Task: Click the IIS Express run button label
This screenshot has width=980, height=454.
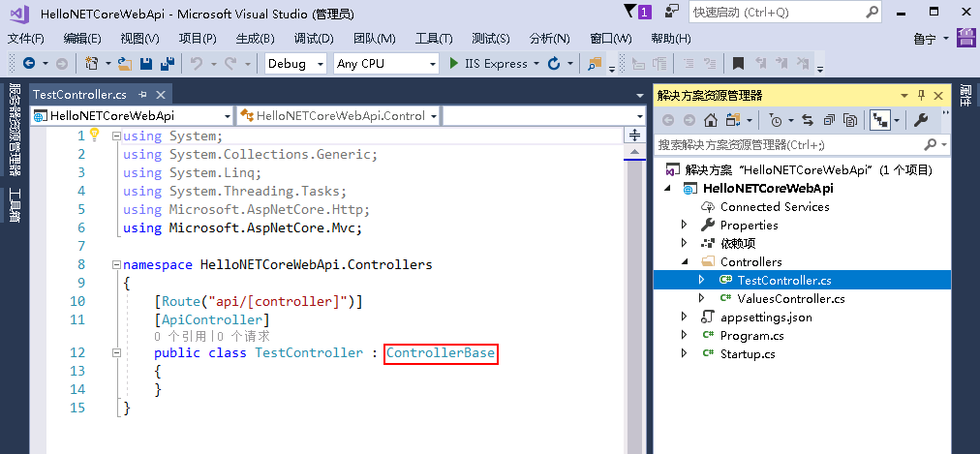Action: point(496,64)
